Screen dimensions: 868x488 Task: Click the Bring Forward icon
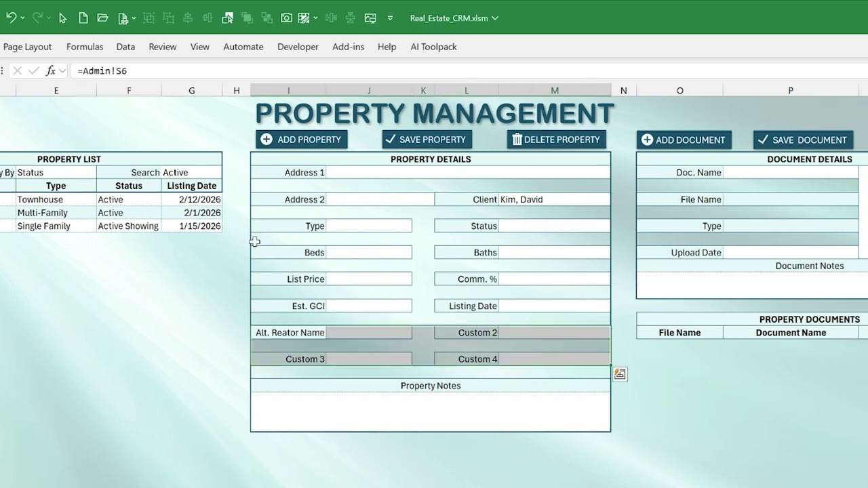tap(247, 18)
